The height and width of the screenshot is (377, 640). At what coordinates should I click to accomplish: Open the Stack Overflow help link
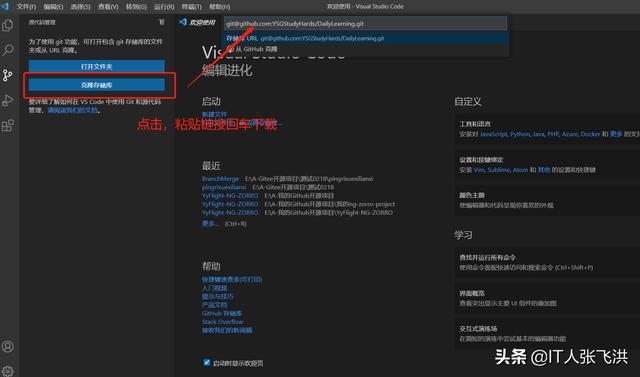pyautogui.click(x=222, y=322)
